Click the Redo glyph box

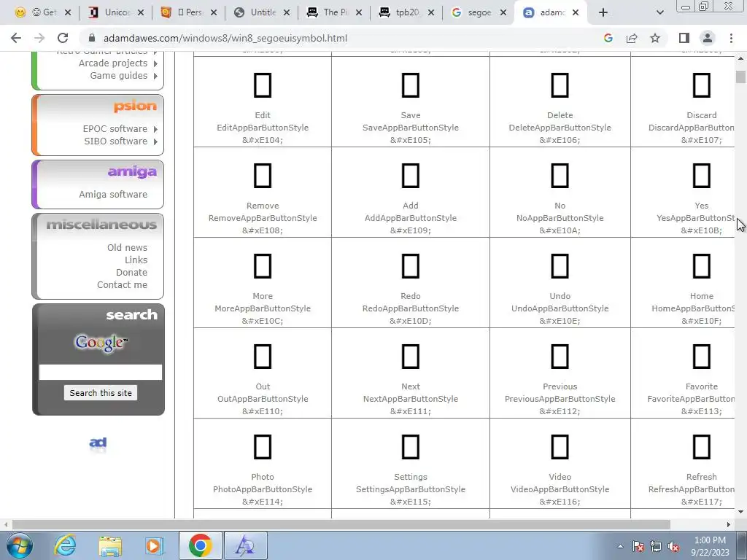[410, 266]
